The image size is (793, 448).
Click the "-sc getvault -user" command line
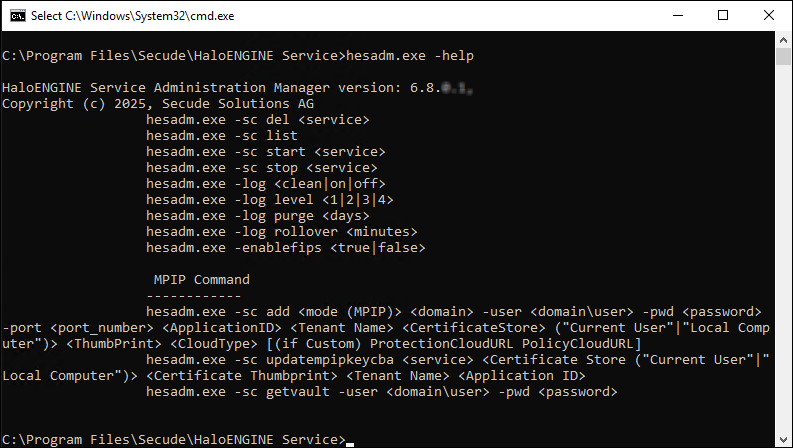(381, 392)
